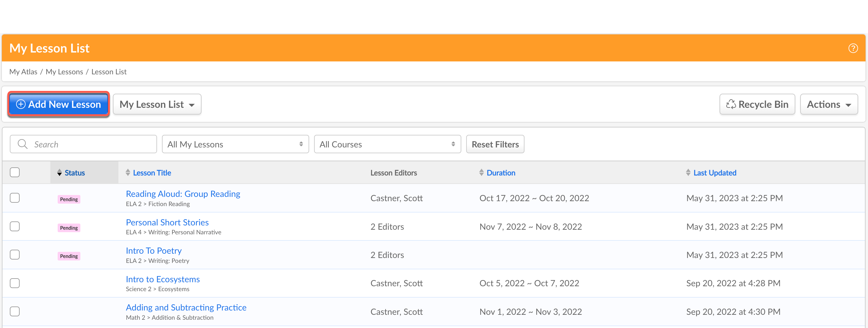Screen dimensions: 868x328
Task: Tick the Personal Short Stories checkbox
Action: (15, 226)
